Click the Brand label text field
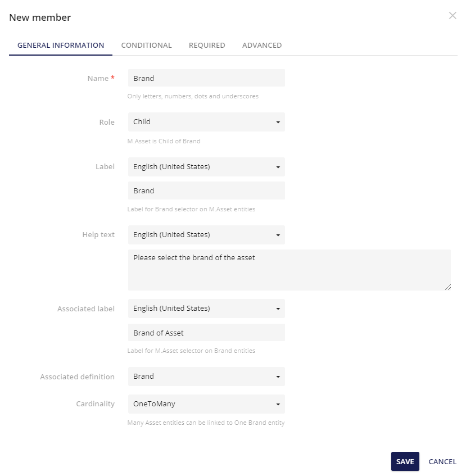 206,191
